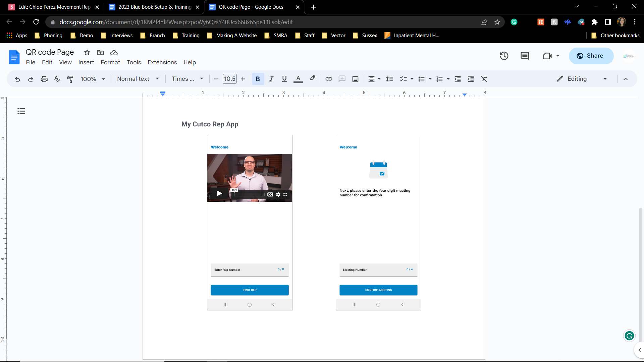The image size is (644, 362).
Task: Open the Times font dropdown
Action: coord(187,79)
